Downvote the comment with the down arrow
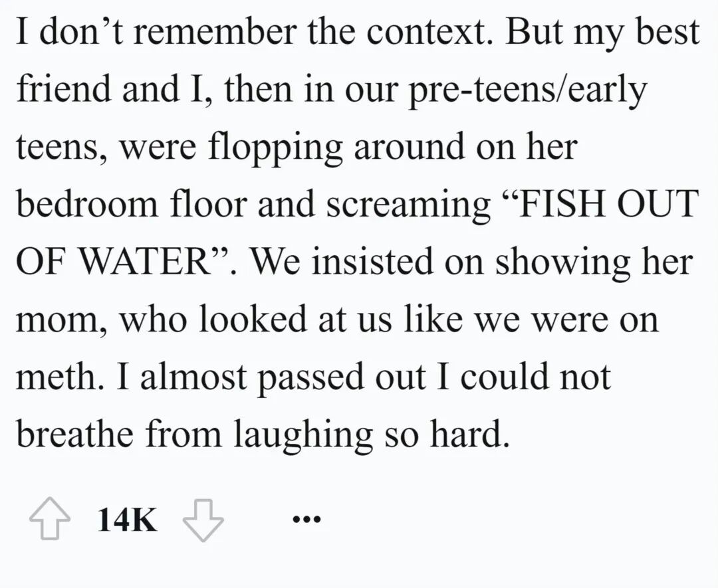 (203, 520)
